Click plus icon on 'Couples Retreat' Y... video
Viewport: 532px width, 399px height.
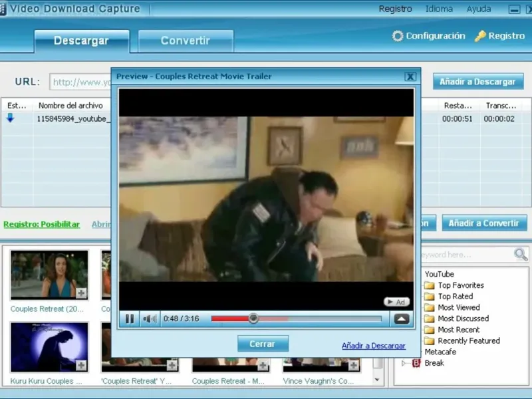(172, 365)
